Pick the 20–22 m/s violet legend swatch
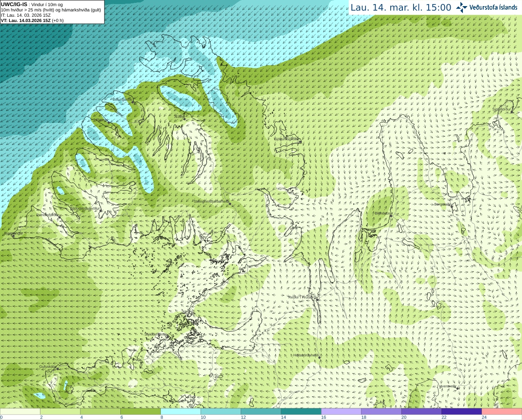This screenshot has height=420, width=522. pos(422,411)
